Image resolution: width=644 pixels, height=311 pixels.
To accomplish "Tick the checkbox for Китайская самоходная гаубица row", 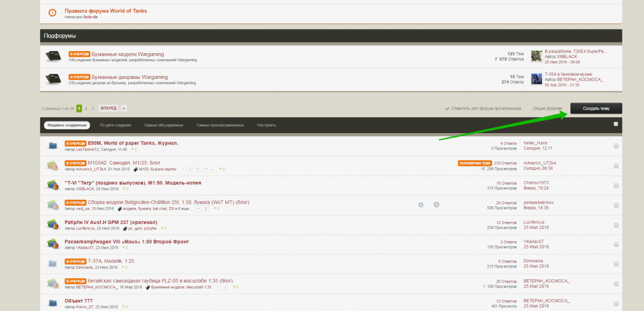I will coord(616,284).
